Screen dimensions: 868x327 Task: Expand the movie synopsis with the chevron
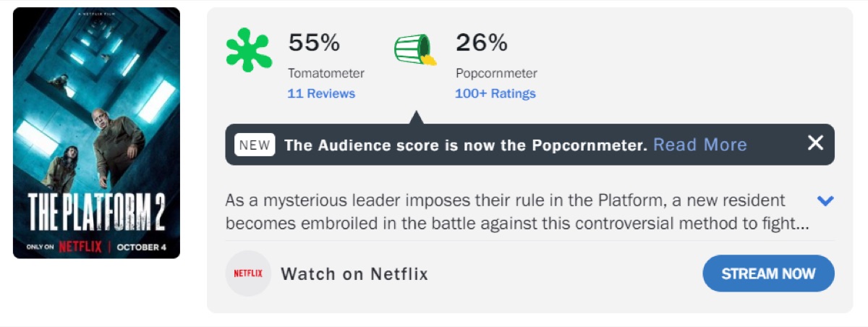click(x=825, y=200)
